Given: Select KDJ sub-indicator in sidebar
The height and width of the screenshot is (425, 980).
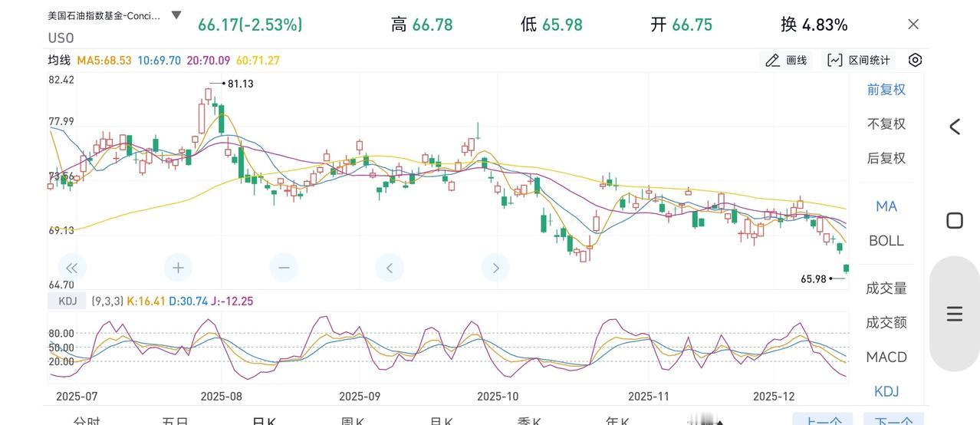Looking at the screenshot, I should tap(886, 391).
